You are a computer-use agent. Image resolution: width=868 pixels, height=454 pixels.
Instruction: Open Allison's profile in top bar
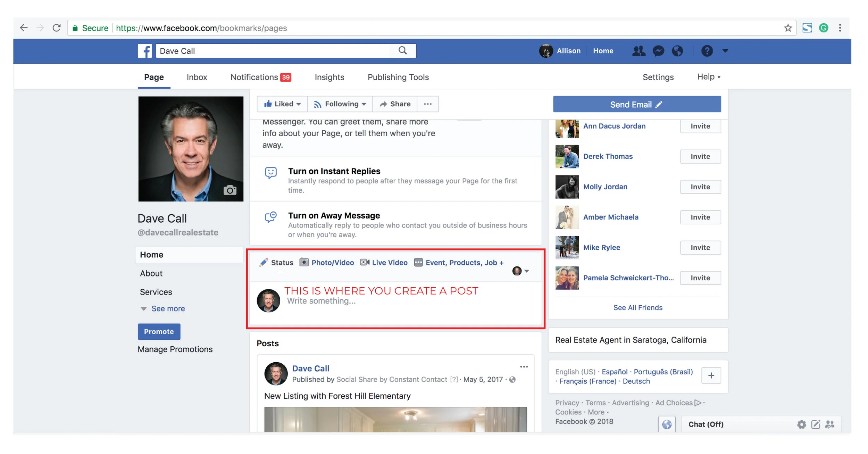[560, 51]
